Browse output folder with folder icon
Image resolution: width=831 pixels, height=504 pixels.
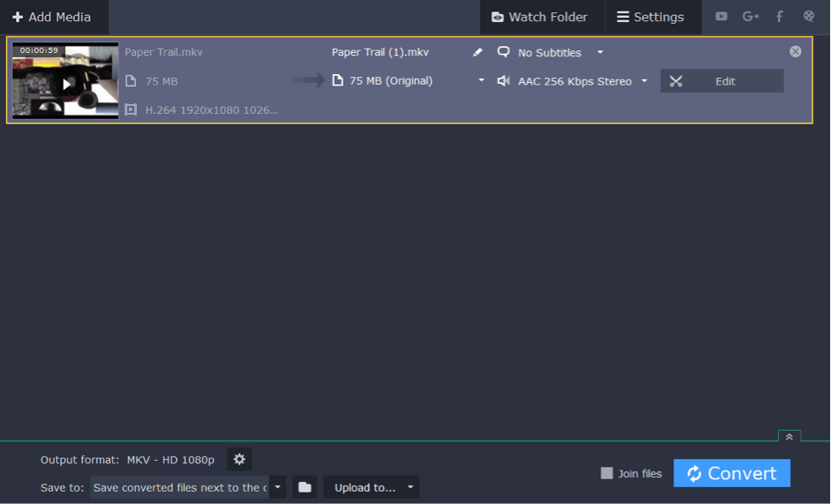(x=305, y=487)
